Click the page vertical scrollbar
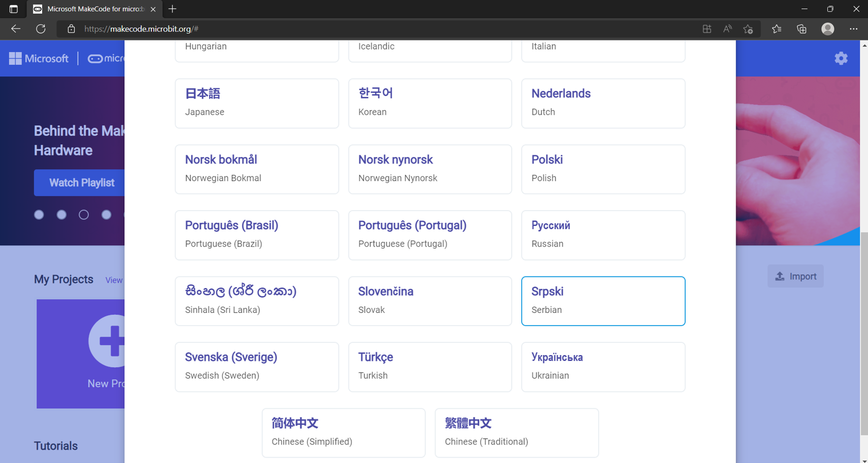The height and width of the screenshot is (463, 868). 864,333
